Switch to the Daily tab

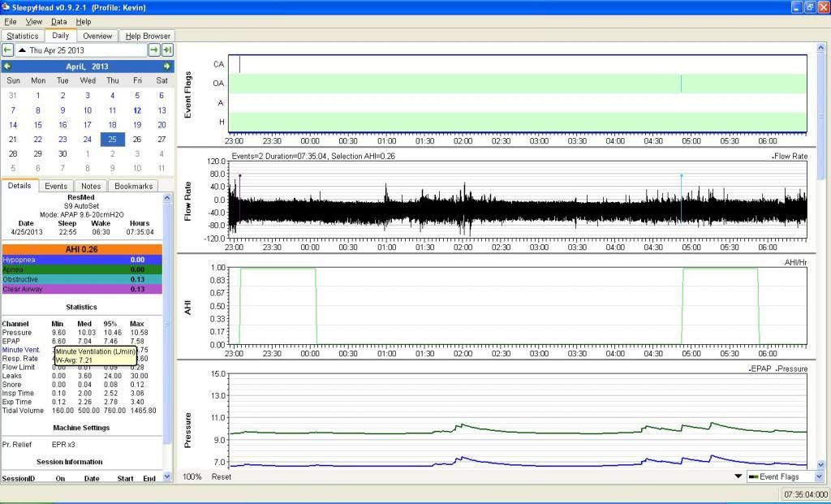click(60, 36)
